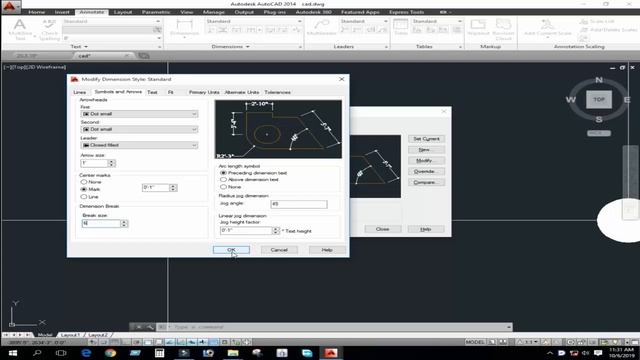Select Preceding dimension text radio button
The width and height of the screenshot is (640, 360).
[x=223, y=173]
